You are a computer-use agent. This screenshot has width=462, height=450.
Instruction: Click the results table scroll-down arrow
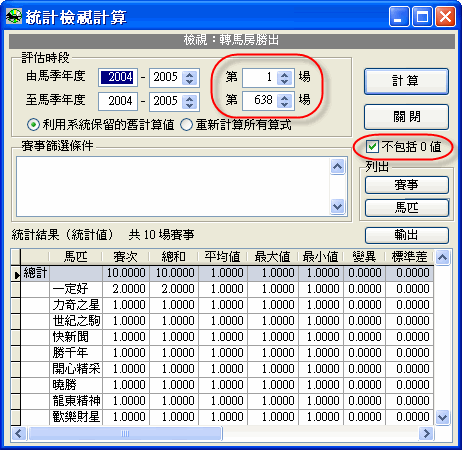click(442, 417)
